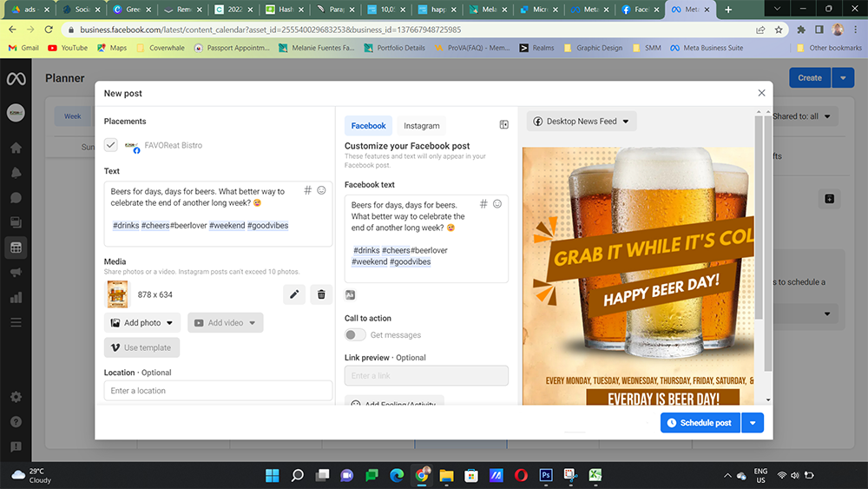Open the Gmail bookmark
Viewport: 868px width, 489px height.
pyautogui.click(x=23, y=48)
